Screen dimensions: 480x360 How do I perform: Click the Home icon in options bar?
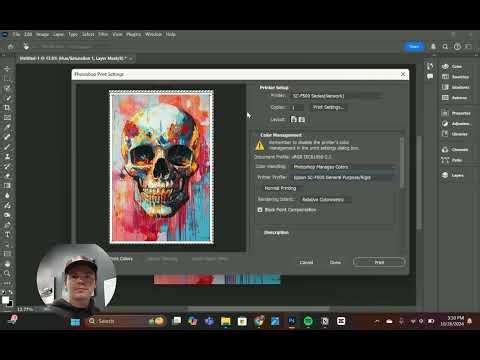[x=11, y=47]
